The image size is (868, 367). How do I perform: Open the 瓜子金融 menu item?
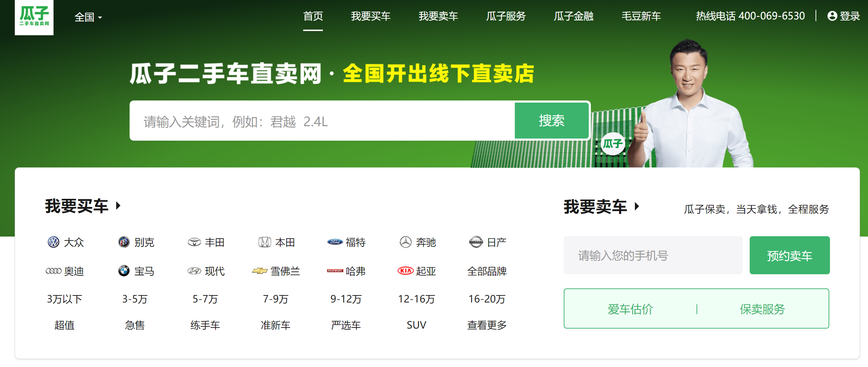573,16
